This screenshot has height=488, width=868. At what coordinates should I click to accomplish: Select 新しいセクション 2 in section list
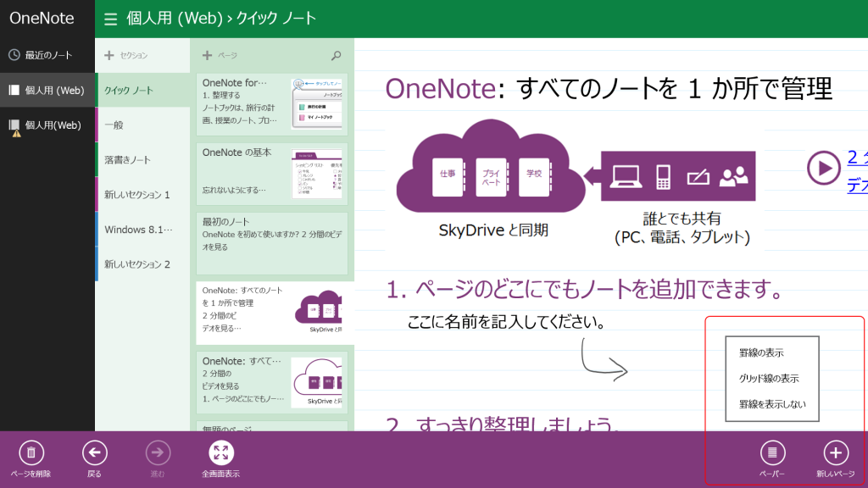point(136,263)
